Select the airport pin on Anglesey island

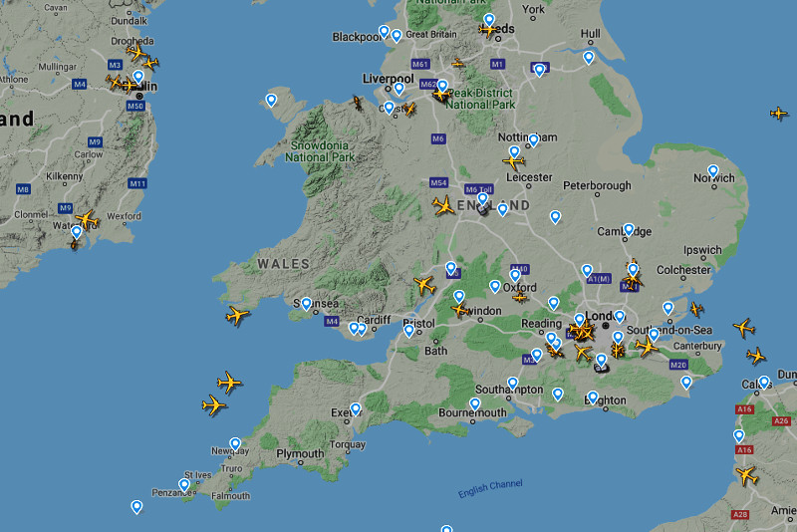(x=271, y=100)
